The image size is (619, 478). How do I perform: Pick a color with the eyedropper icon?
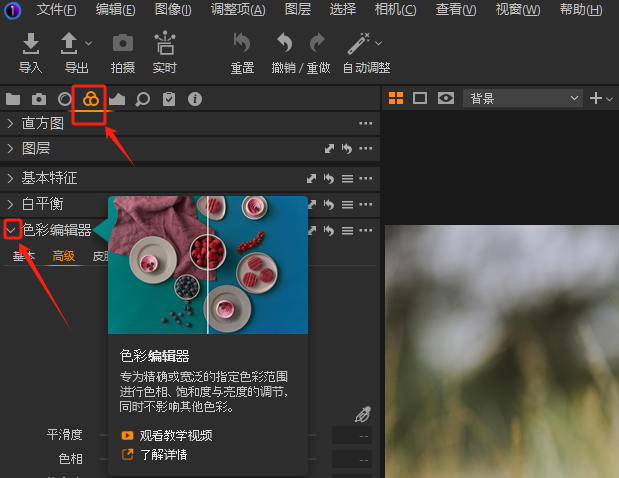click(363, 414)
